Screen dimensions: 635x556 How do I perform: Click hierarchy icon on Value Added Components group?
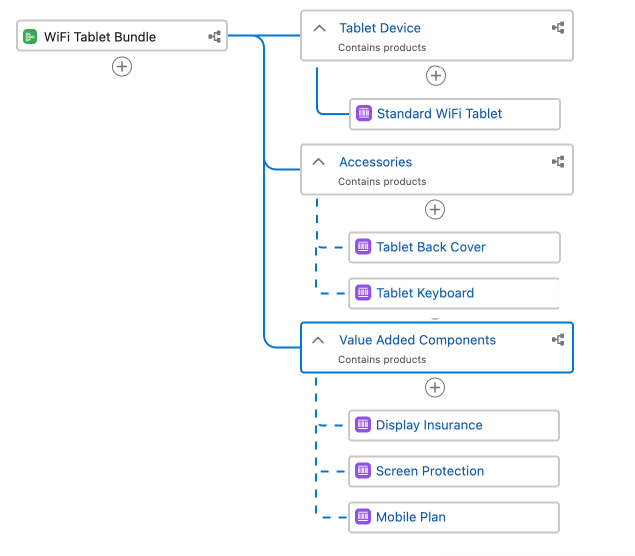558,340
